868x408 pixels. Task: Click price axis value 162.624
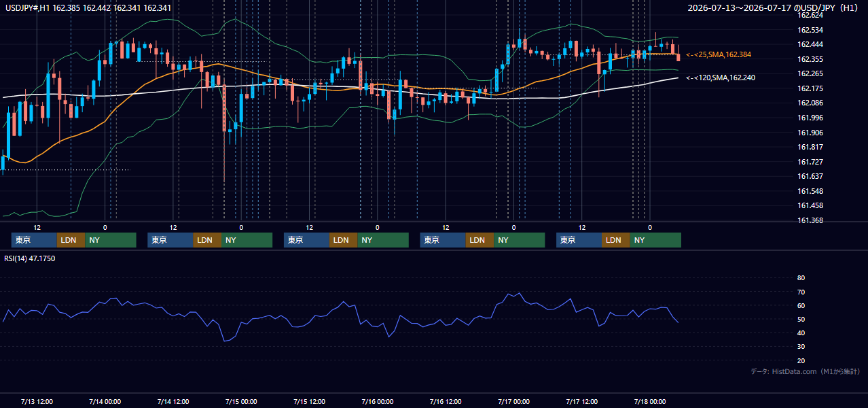click(x=810, y=15)
